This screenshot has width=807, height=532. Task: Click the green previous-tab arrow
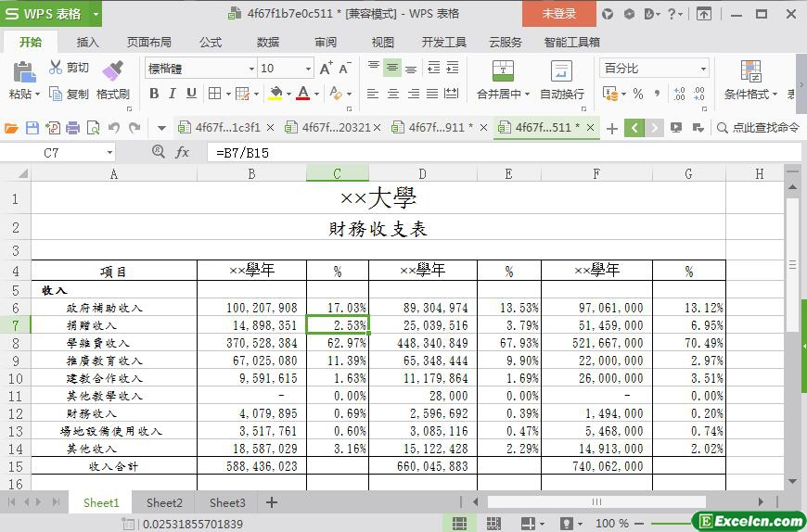point(634,128)
